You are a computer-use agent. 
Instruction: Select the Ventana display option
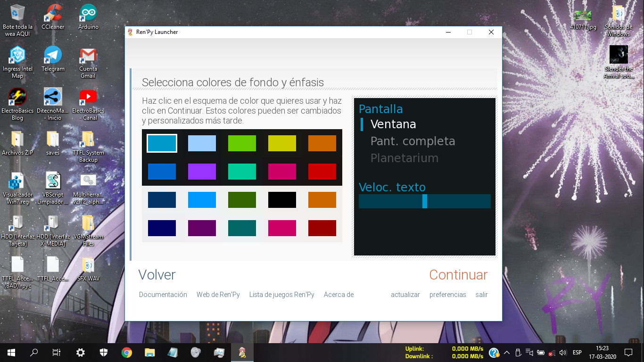393,124
